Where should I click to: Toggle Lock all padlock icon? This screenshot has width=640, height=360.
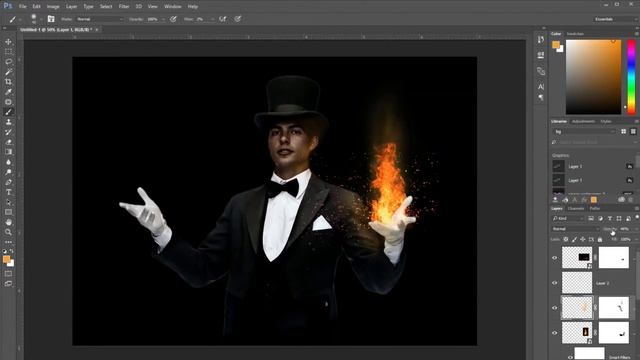[x=600, y=239]
